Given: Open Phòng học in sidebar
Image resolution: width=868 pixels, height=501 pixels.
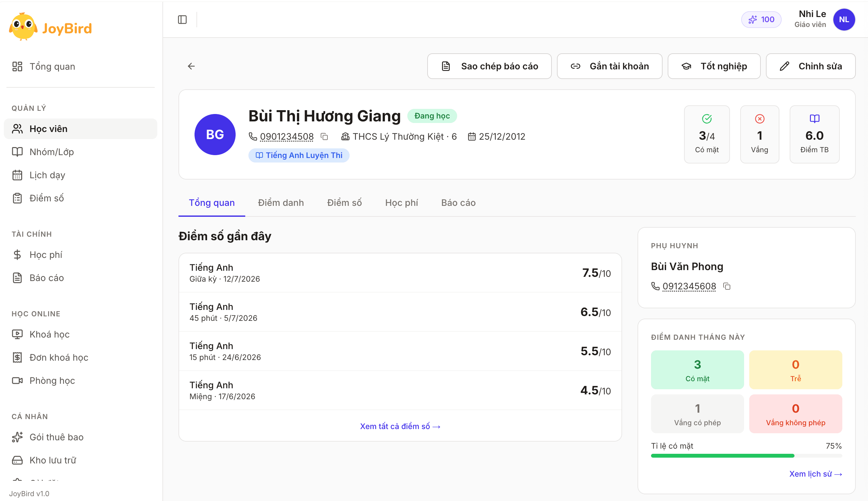Looking at the screenshot, I should click(81, 381).
